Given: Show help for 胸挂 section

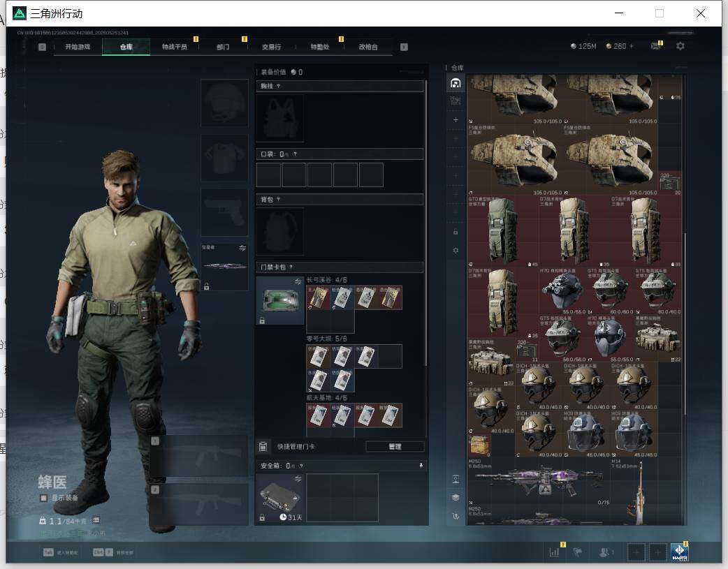Looking at the screenshot, I should click(x=278, y=87).
